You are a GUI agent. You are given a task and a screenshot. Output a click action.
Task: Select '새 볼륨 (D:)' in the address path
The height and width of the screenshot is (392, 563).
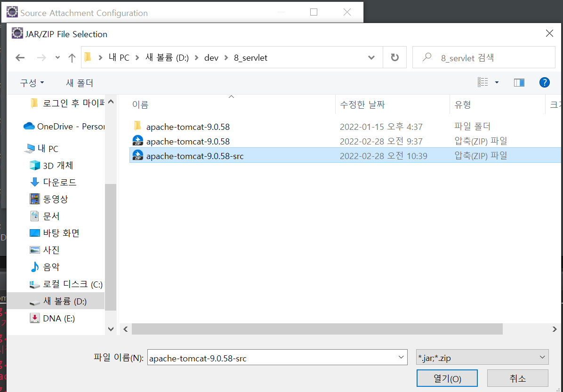coord(167,57)
